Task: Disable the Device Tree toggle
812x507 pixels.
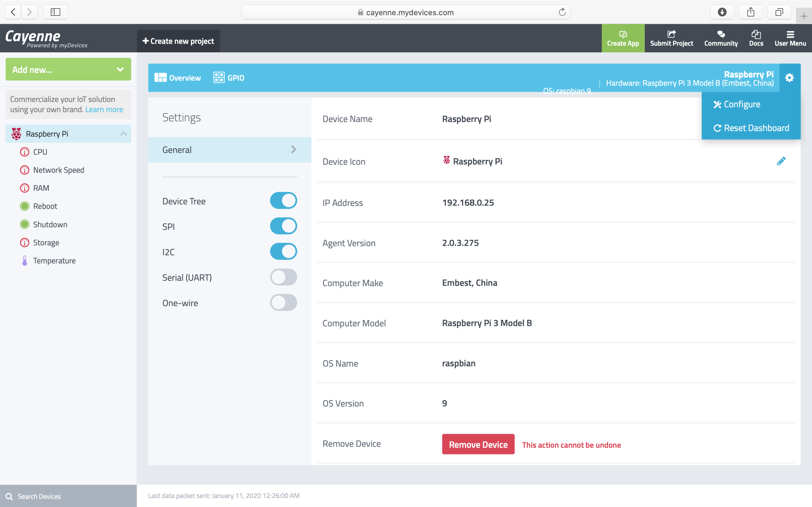Action: [283, 201]
